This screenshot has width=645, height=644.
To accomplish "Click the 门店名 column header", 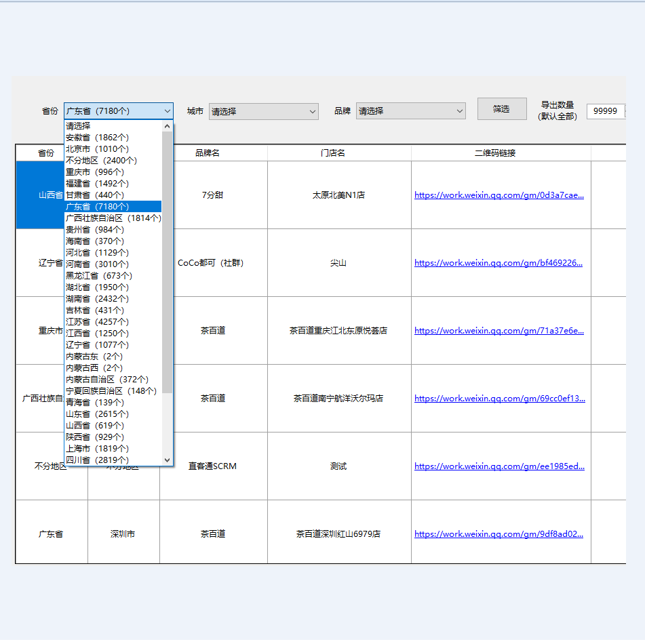I will point(332,153).
